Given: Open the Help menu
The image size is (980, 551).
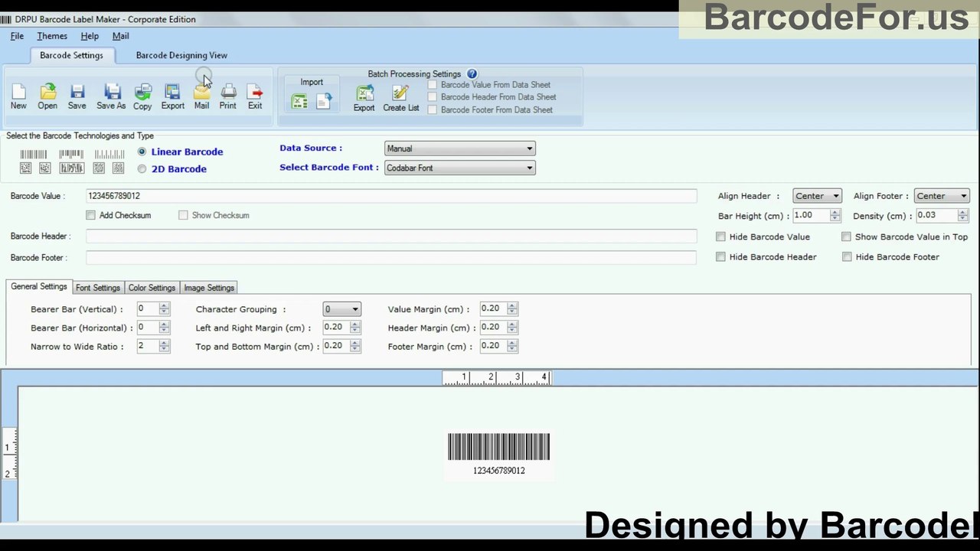Looking at the screenshot, I should pyautogui.click(x=90, y=36).
